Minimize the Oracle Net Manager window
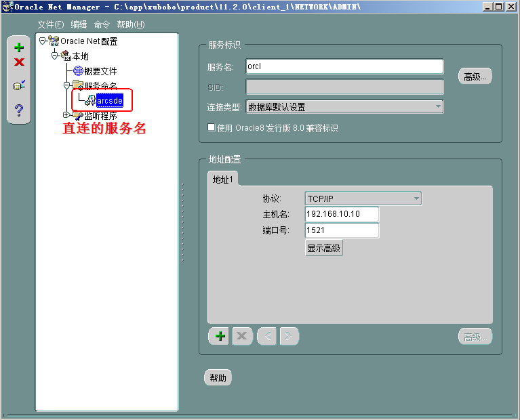The height and width of the screenshot is (420, 520). click(x=487, y=7)
